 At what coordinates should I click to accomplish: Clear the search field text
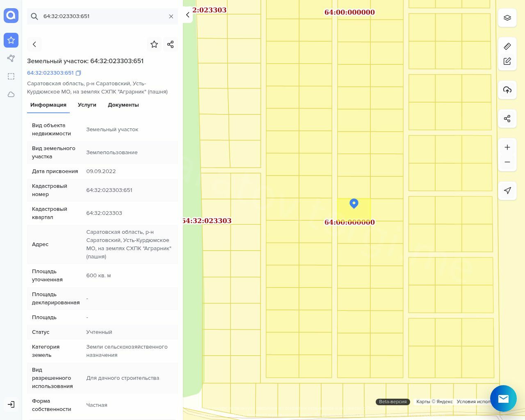[171, 16]
